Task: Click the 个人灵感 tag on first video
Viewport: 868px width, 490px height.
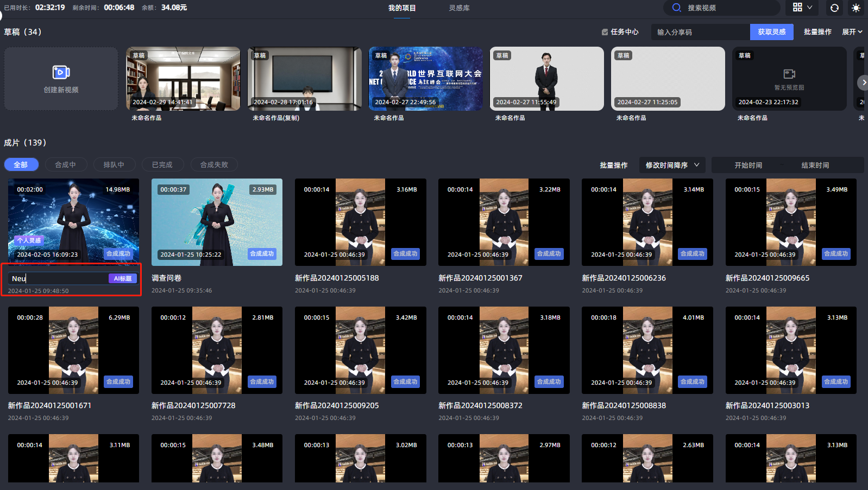Action: tap(29, 240)
